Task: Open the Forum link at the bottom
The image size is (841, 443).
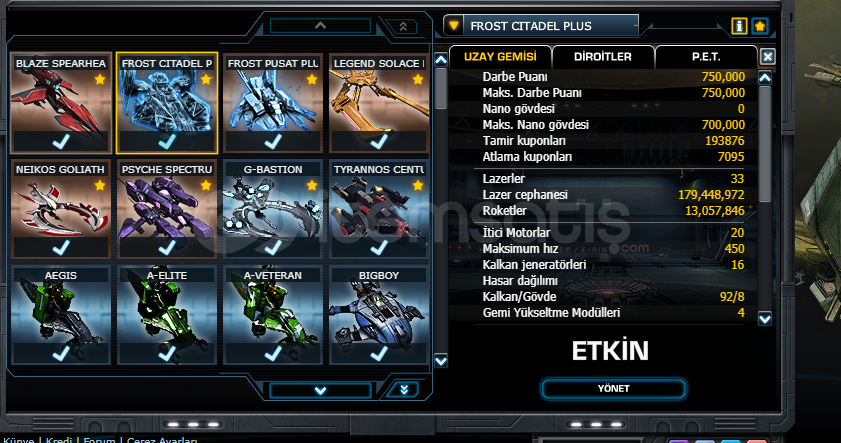Action: [x=99, y=440]
